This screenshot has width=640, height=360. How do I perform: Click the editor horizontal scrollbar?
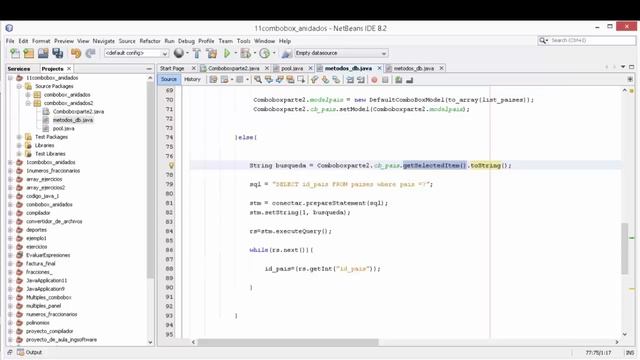[288, 342]
